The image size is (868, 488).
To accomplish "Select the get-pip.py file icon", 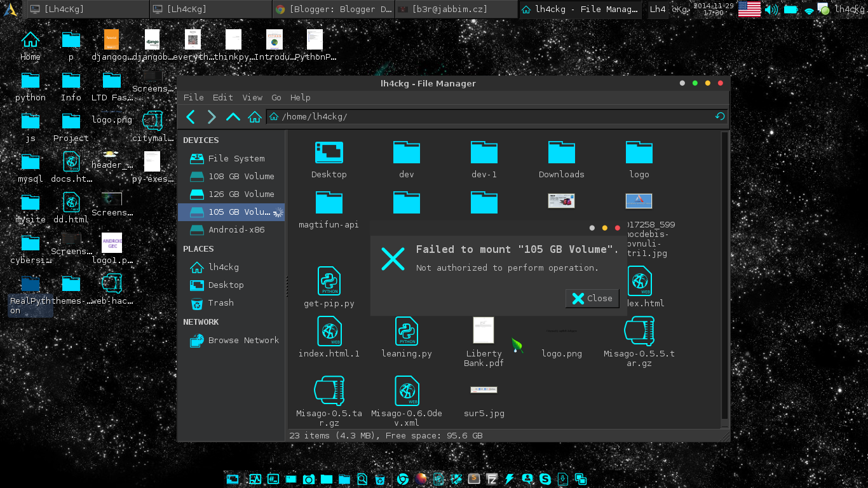I will (x=329, y=281).
